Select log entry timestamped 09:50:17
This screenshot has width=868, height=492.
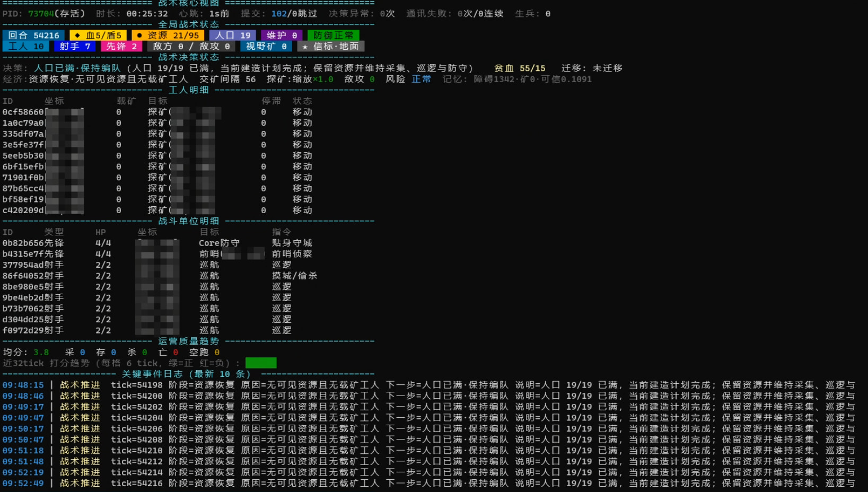point(429,429)
